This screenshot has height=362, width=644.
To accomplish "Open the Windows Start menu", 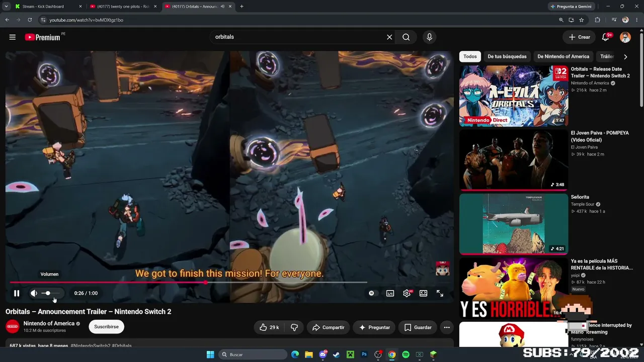I will pyautogui.click(x=210, y=354).
